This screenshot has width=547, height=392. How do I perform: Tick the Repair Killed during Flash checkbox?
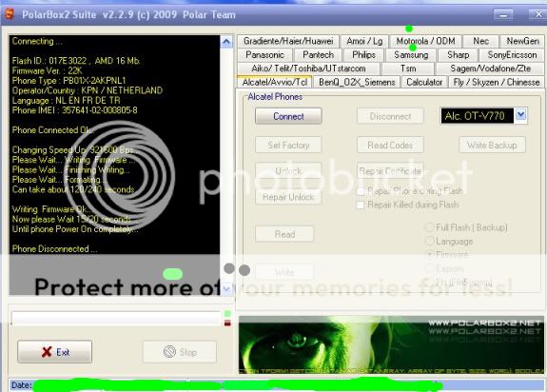[361, 205]
